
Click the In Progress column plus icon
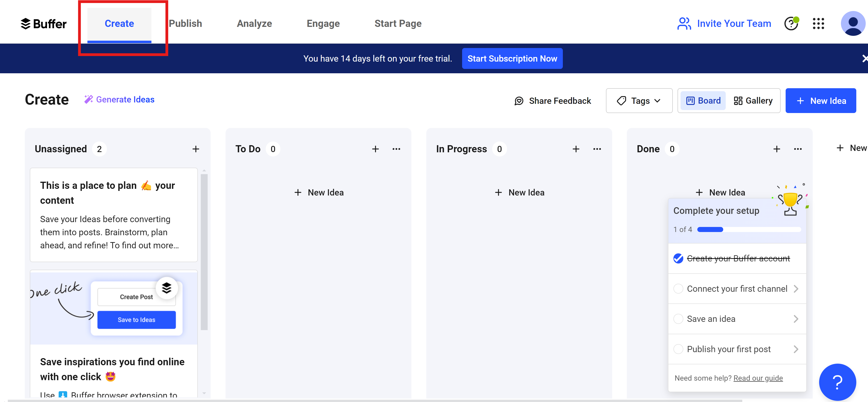tap(576, 149)
